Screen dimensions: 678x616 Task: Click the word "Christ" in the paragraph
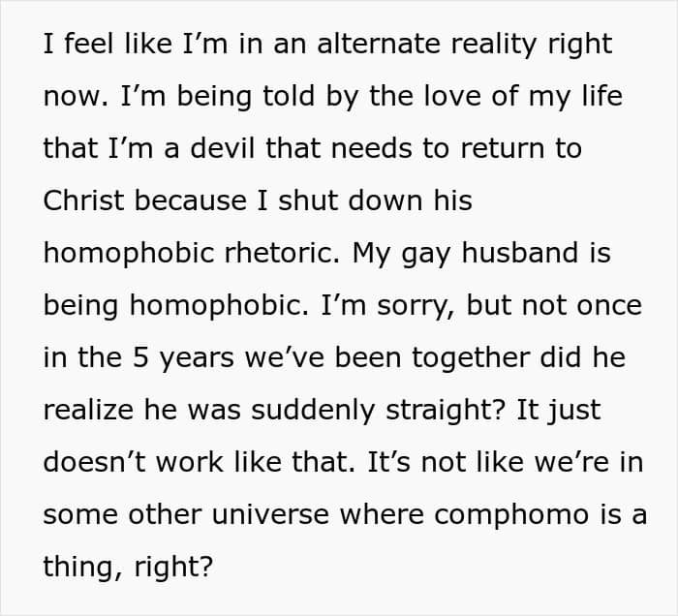83,200
